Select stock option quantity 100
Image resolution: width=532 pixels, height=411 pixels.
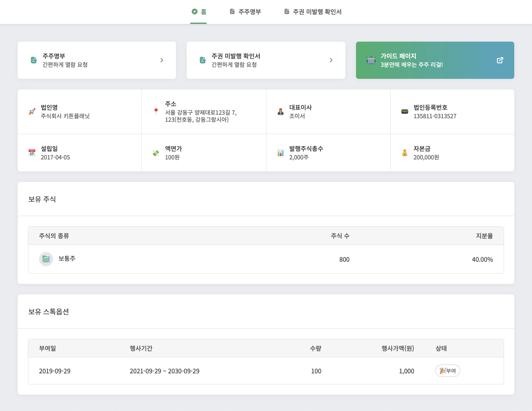(316, 371)
